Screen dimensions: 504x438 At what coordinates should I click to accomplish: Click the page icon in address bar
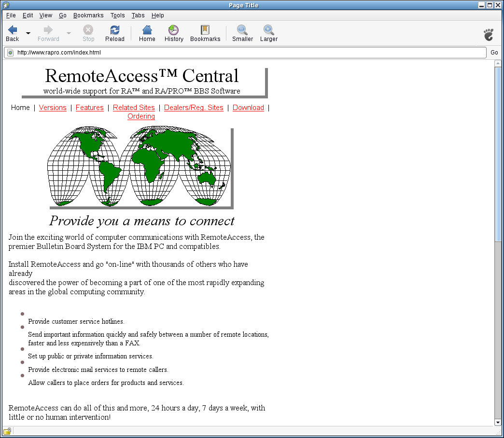(x=10, y=53)
